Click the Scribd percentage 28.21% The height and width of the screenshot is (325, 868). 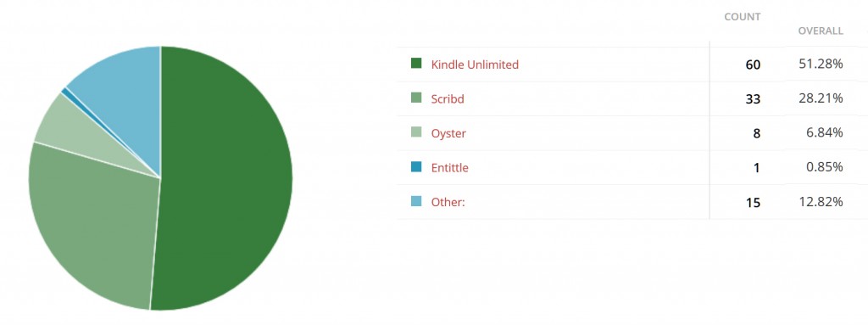click(821, 98)
